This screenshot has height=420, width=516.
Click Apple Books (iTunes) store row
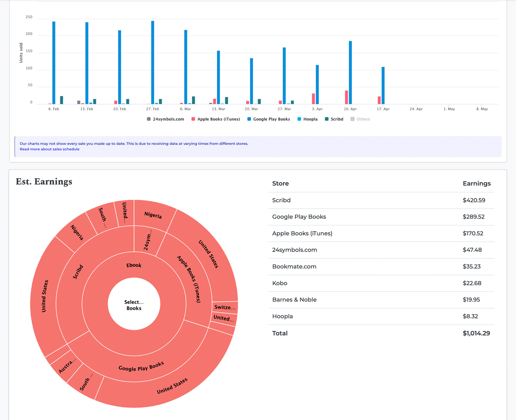coord(381,233)
